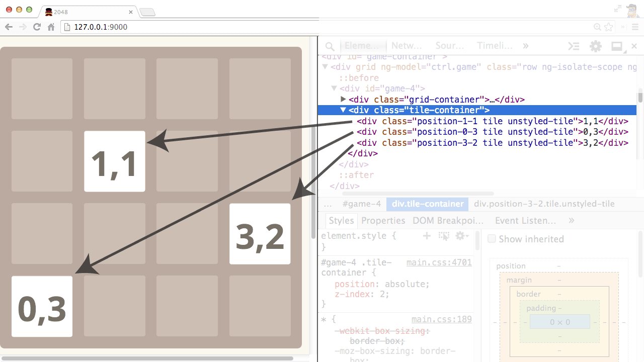This screenshot has height=362, width=644.
Task: Expand the grid-container div
Action: tap(343, 99)
